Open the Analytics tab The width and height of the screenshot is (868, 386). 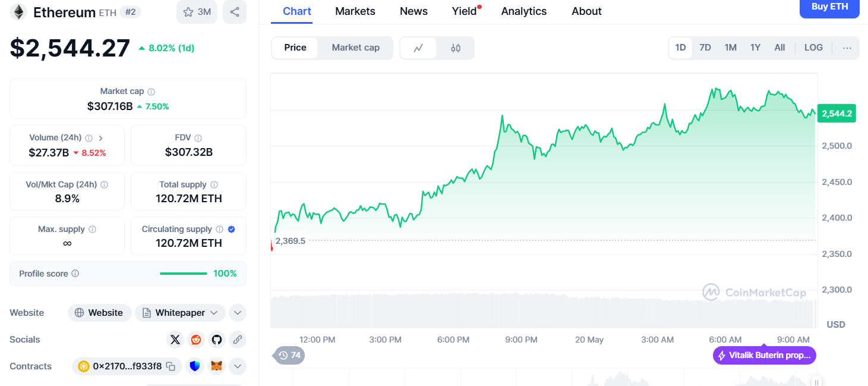(524, 11)
